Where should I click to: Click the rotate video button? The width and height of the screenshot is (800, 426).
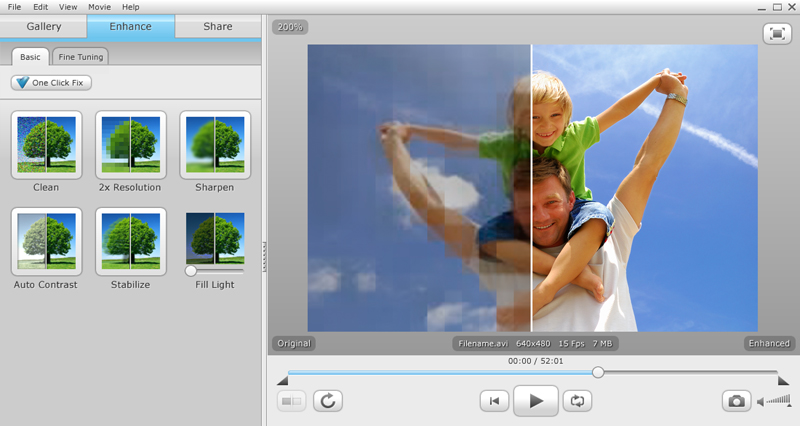[328, 401]
